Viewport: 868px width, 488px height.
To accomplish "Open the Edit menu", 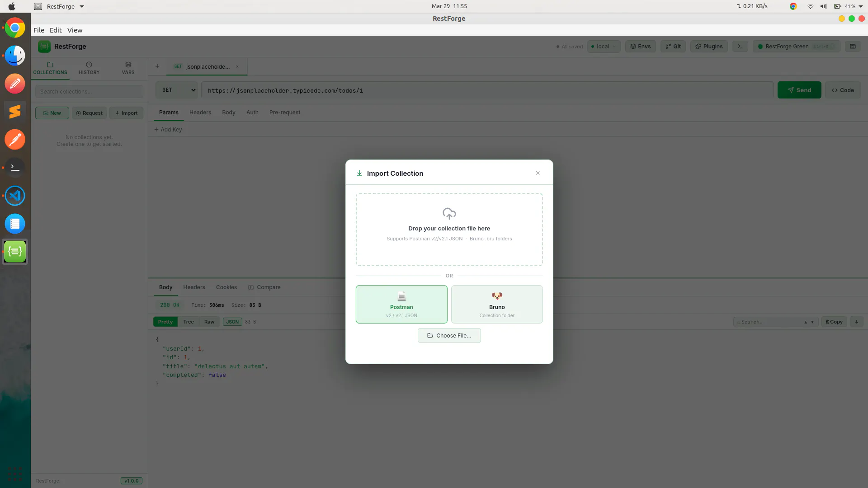I will (x=56, y=30).
